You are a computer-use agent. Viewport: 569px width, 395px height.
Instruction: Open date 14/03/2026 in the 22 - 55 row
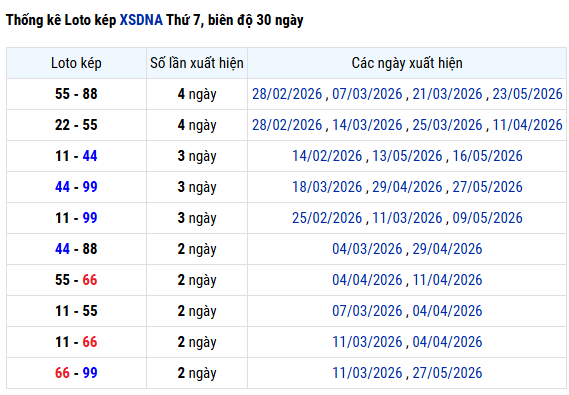point(367,125)
